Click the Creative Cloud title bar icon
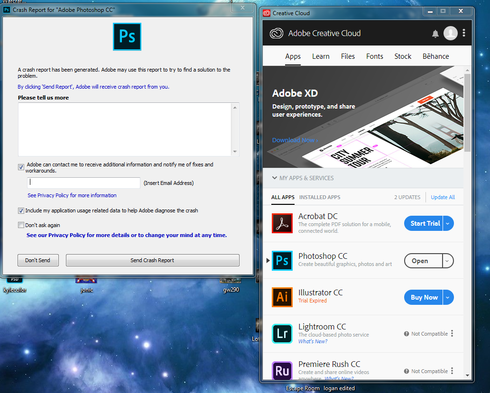 (x=266, y=13)
